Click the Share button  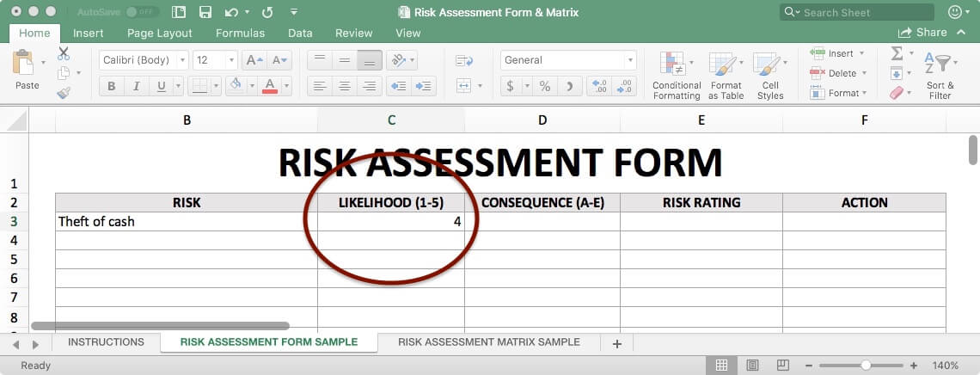point(922,33)
